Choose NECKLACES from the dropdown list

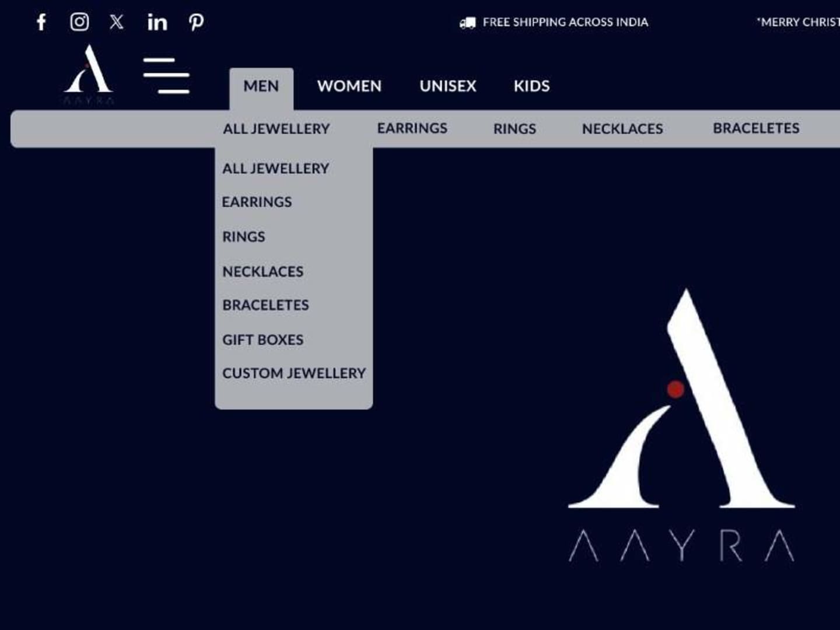[x=263, y=272]
